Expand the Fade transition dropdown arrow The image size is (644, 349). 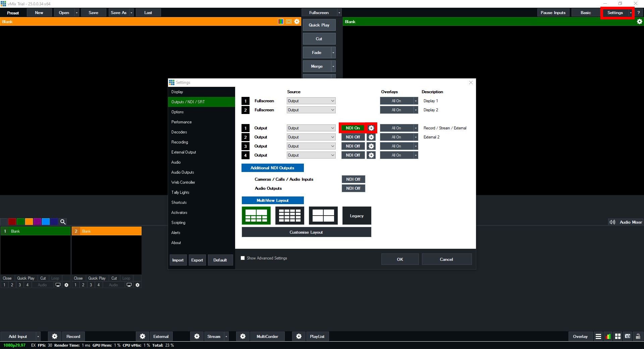click(333, 53)
